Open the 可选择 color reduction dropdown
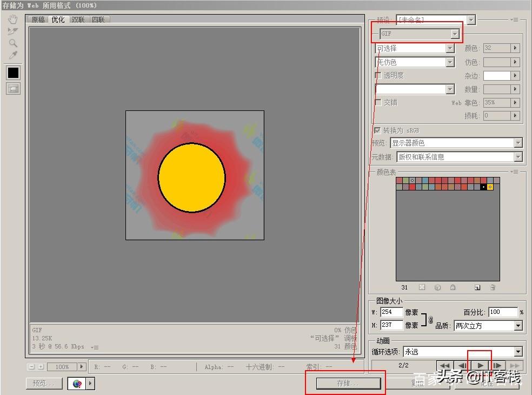Viewport: 532px width, 395px height. click(x=415, y=49)
